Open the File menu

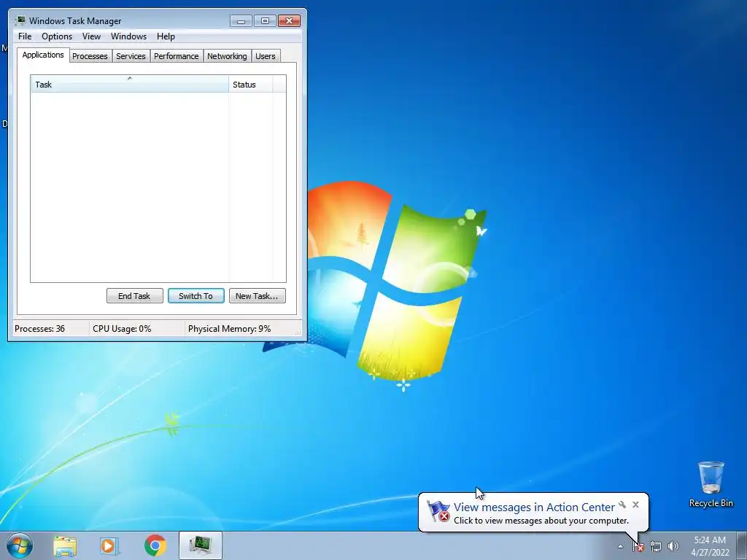pyautogui.click(x=25, y=36)
